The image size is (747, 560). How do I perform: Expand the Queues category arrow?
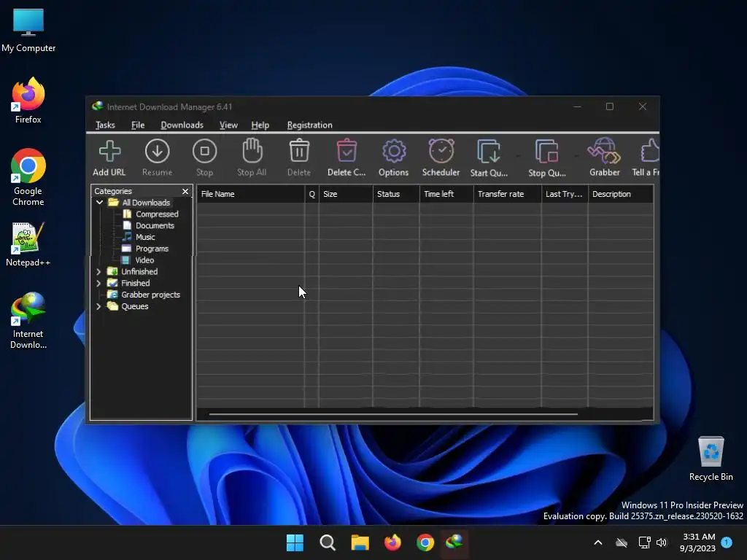[x=98, y=306]
